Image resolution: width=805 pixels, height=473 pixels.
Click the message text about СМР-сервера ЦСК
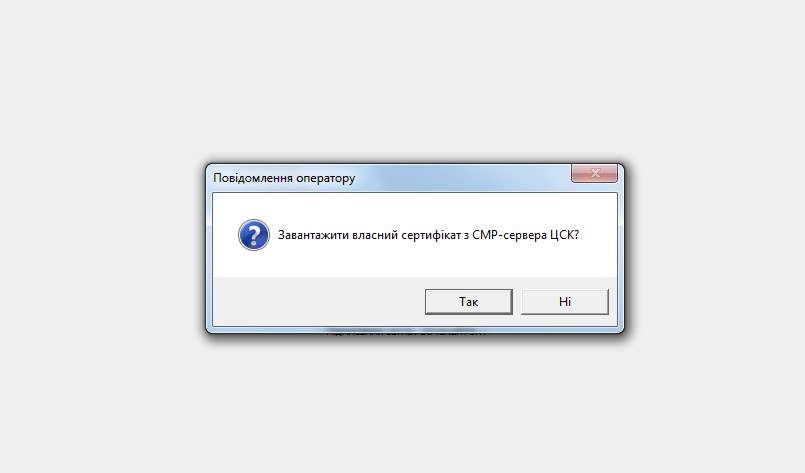pyautogui.click(x=428, y=235)
